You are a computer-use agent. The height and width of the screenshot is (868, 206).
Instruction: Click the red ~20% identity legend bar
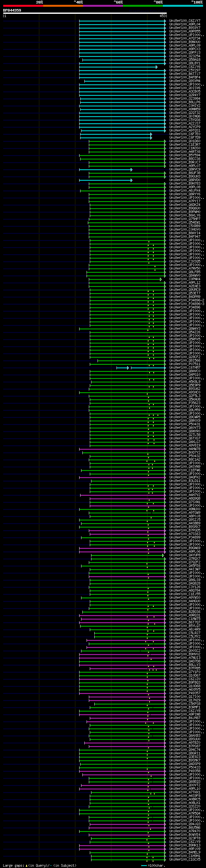pos(23,6)
